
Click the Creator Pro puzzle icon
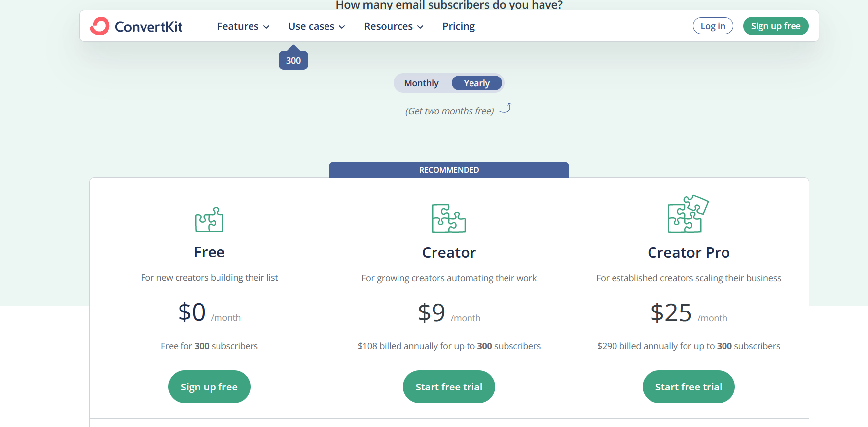pos(688,214)
